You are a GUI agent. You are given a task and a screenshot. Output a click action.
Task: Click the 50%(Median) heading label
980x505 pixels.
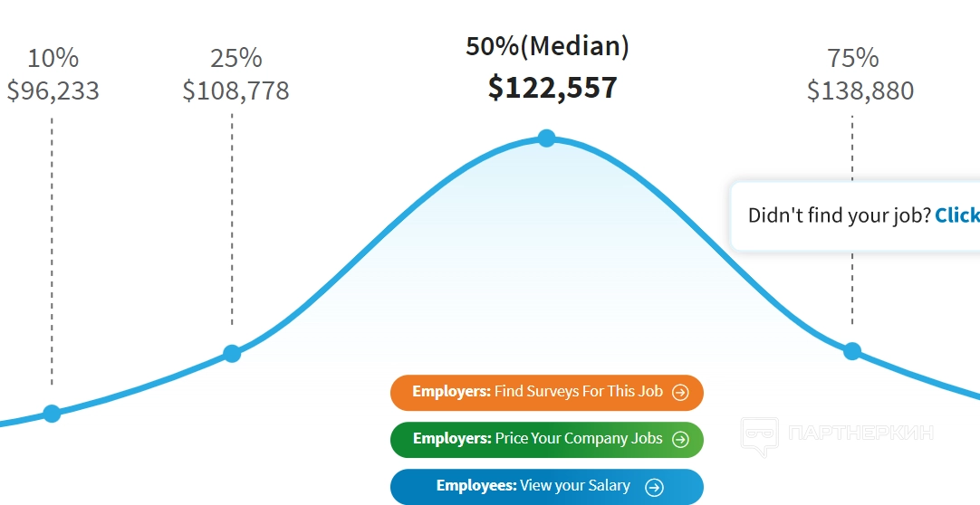tap(547, 47)
